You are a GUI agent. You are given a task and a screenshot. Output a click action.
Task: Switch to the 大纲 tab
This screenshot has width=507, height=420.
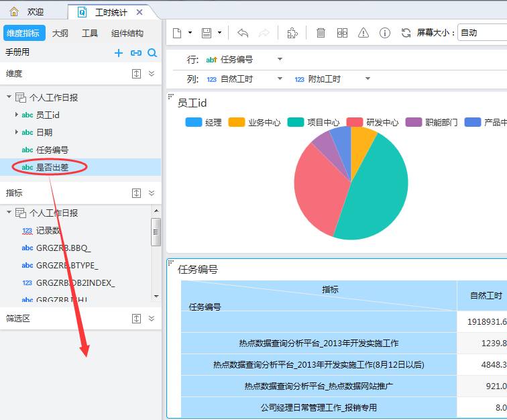(x=60, y=33)
